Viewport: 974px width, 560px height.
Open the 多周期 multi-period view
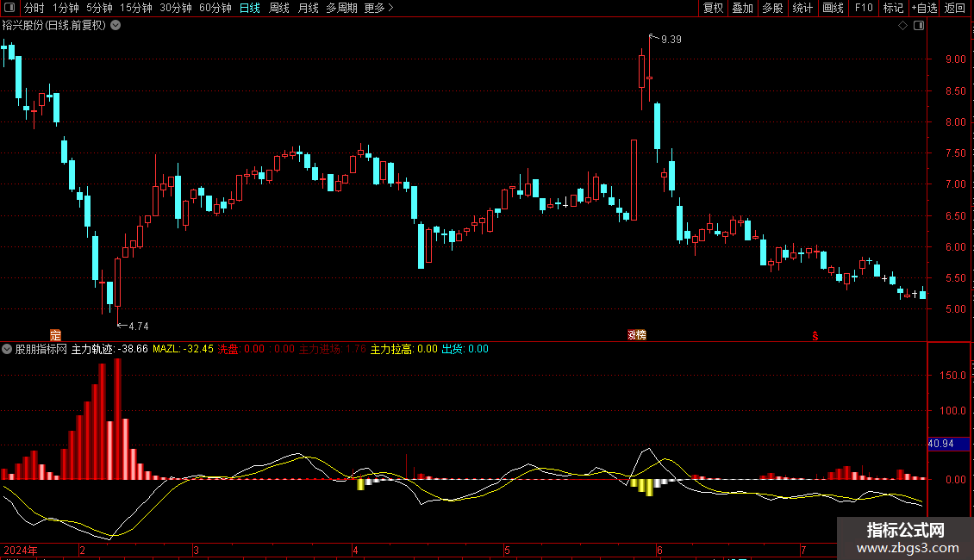(x=341, y=8)
